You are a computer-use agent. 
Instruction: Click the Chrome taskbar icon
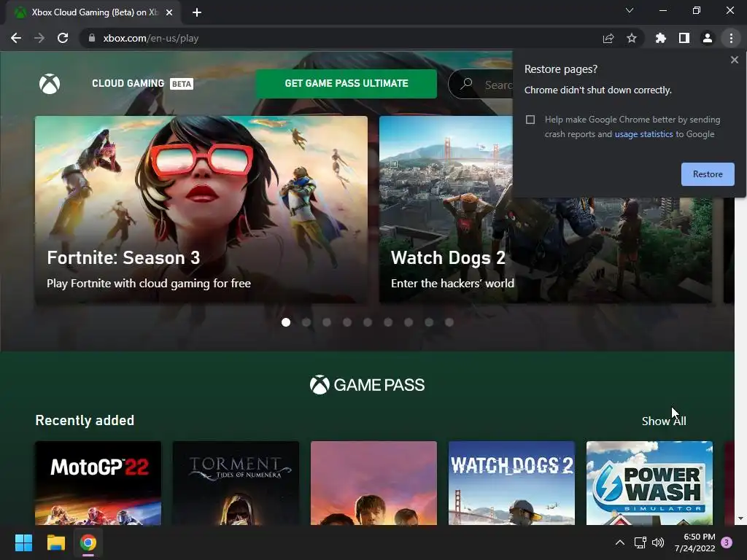pyautogui.click(x=88, y=542)
